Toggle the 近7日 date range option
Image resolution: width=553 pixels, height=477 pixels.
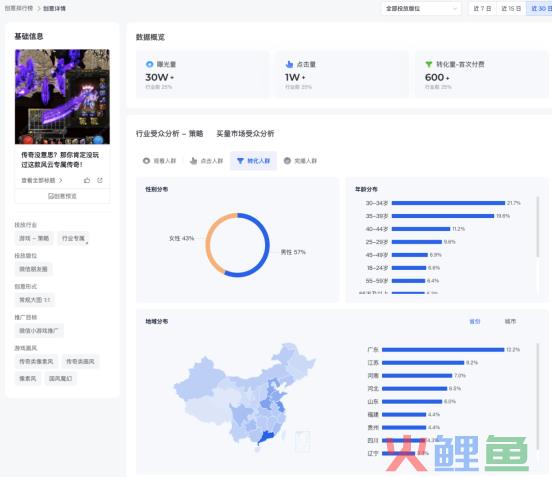pos(482,8)
